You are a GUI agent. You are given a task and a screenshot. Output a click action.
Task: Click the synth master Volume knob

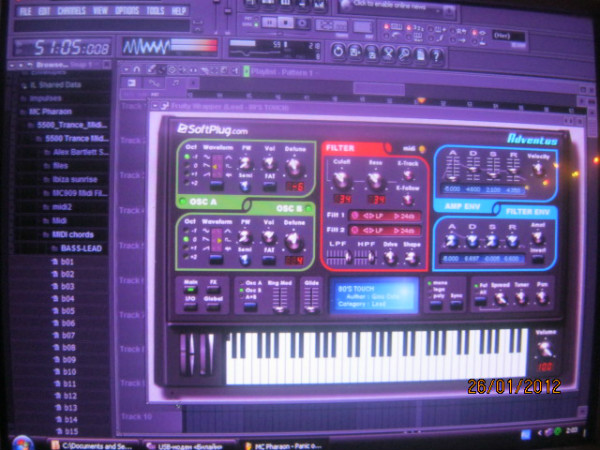click(545, 348)
